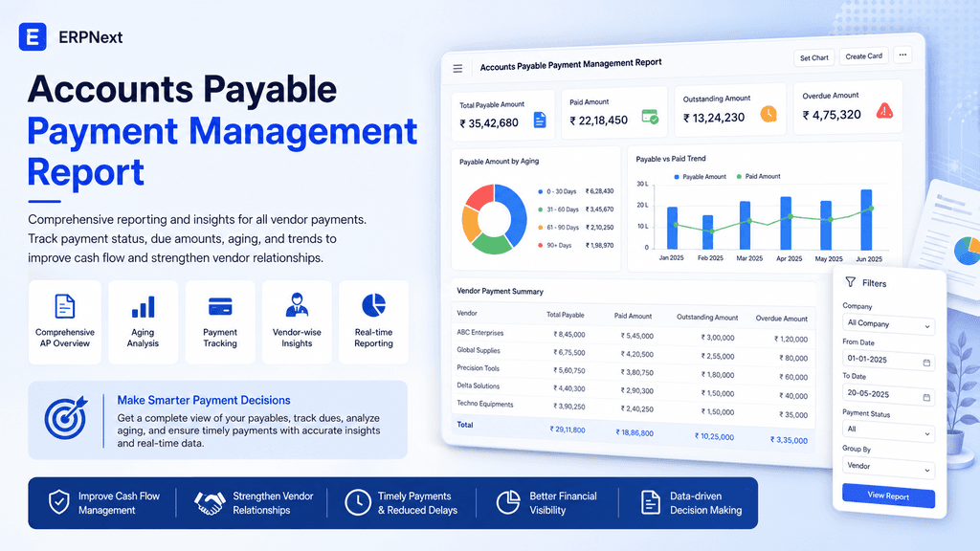Click the pie icon for Better Financial Visibility
The width and height of the screenshot is (980, 551).
pos(508,502)
